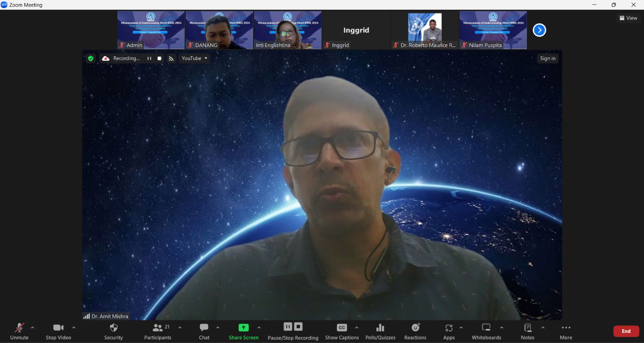Screen dimensions: 644x343
Task: Click muted mic icon on Inggrid tile
Action: (x=327, y=45)
